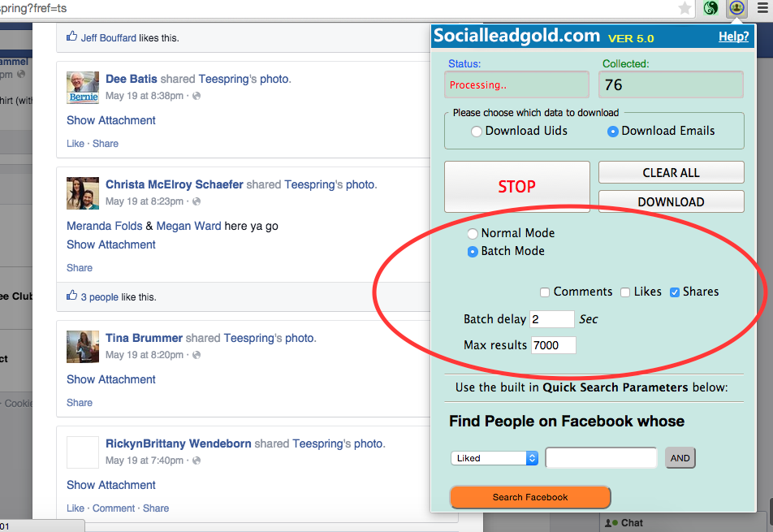Open Tina Brummer name link

144,338
